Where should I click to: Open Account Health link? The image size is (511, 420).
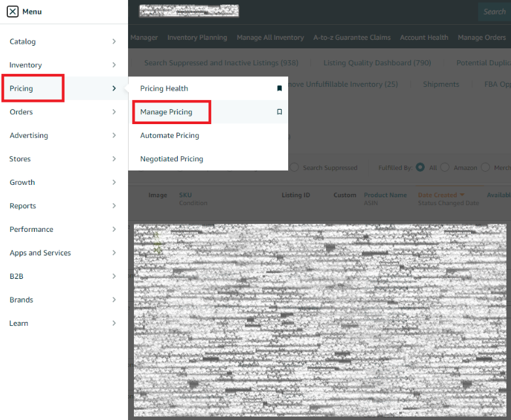click(x=424, y=37)
